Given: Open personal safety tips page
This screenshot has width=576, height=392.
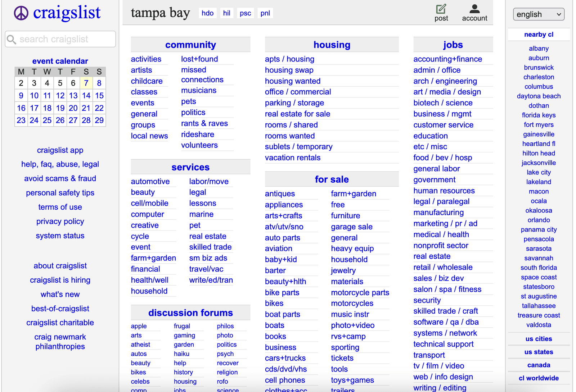Looking at the screenshot, I should (x=60, y=193).
